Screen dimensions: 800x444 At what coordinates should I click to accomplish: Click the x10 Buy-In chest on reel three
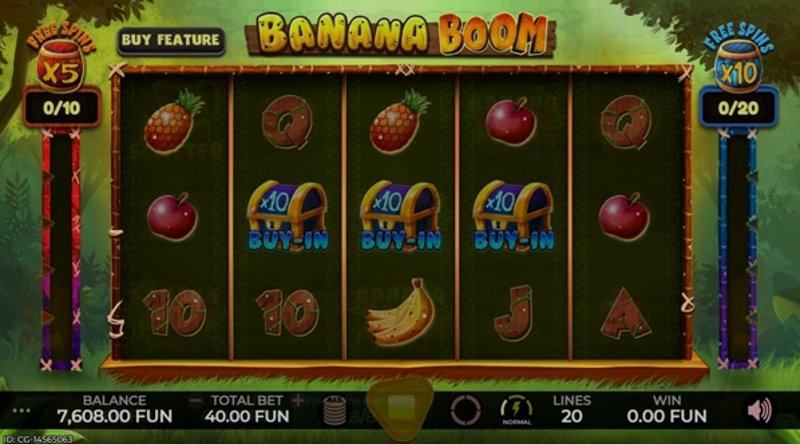coord(401,216)
